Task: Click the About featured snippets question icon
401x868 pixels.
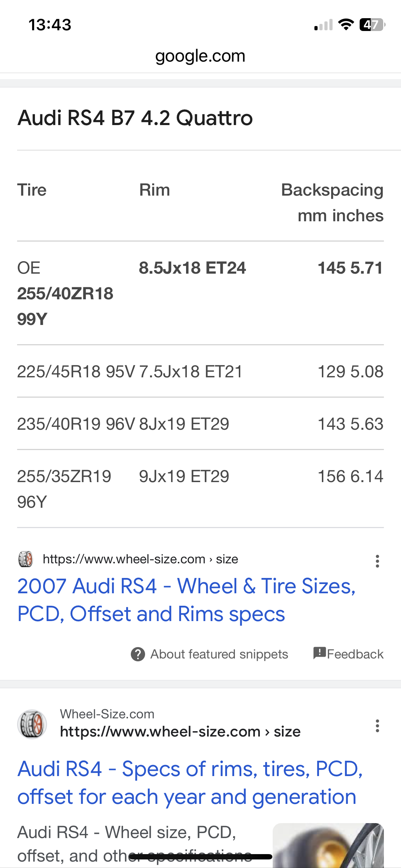Action: (x=138, y=654)
